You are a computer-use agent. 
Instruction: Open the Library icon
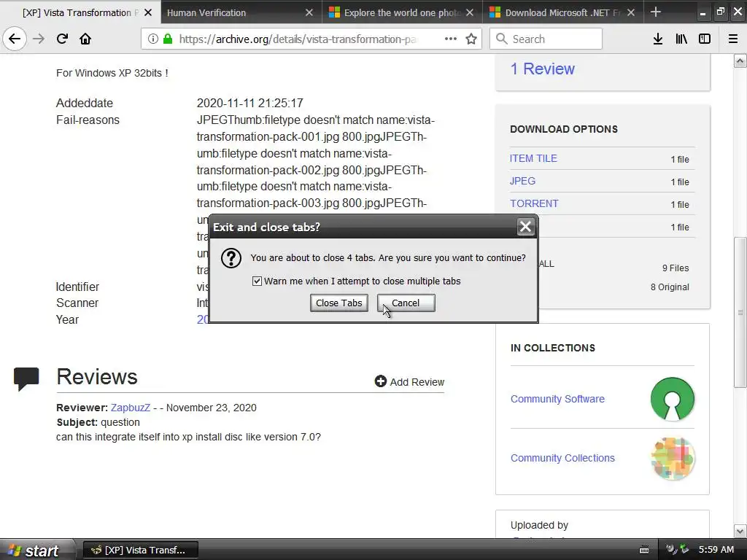click(681, 39)
